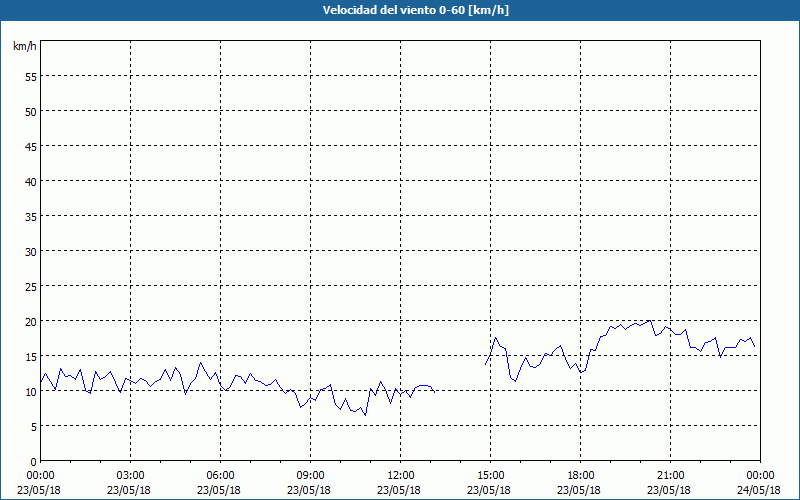This screenshot has height=500, width=800.
Task: Select the "50" y-axis label
Action: click(30, 111)
